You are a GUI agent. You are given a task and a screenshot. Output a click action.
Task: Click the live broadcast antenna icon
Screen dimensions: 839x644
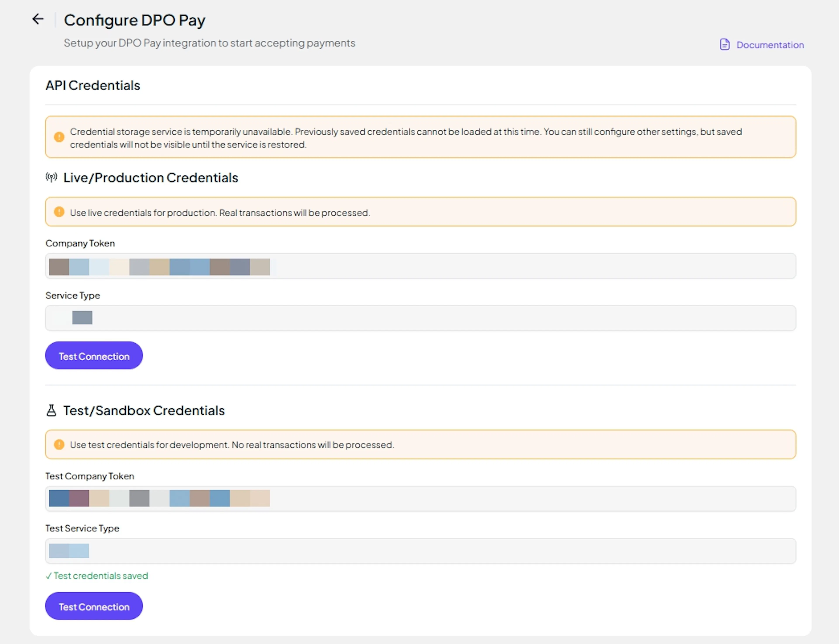click(x=51, y=177)
